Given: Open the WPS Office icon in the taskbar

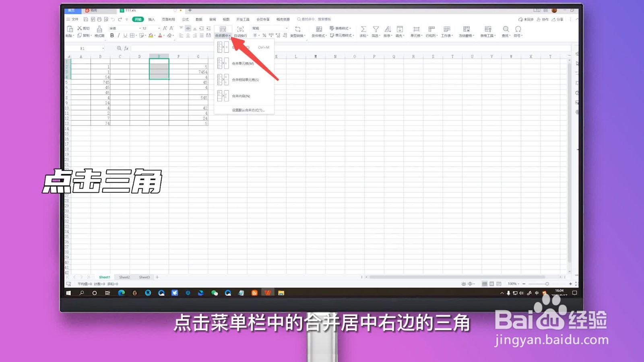Looking at the screenshot, I should click(x=266, y=292).
